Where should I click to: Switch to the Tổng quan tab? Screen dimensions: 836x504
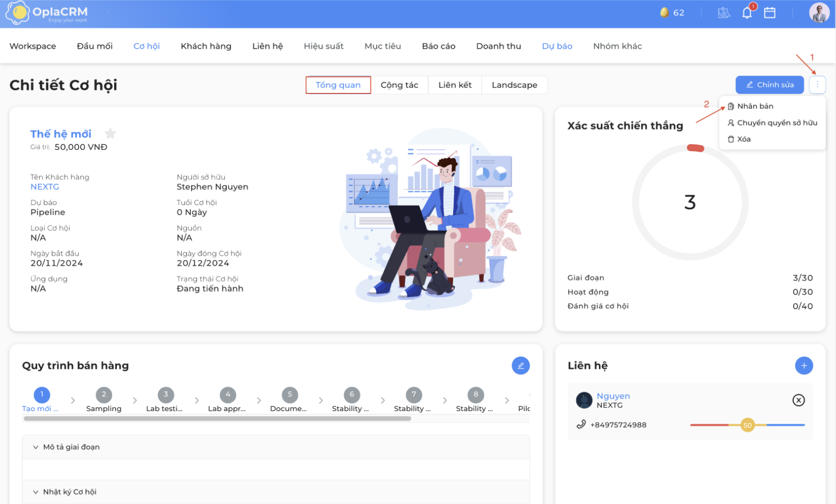click(x=338, y=85)
